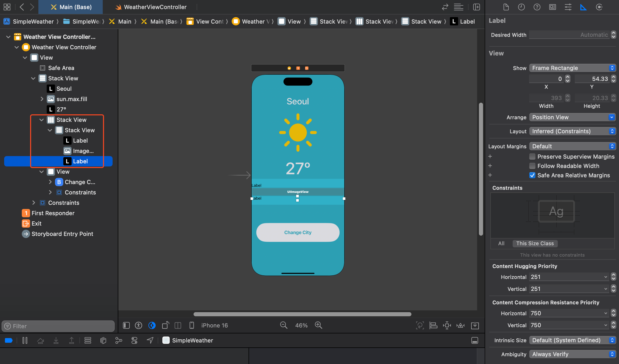Screen dimensions: 619x364
Task: Switch to the WeatherViewController tab
Action: [x=155, y=7]
